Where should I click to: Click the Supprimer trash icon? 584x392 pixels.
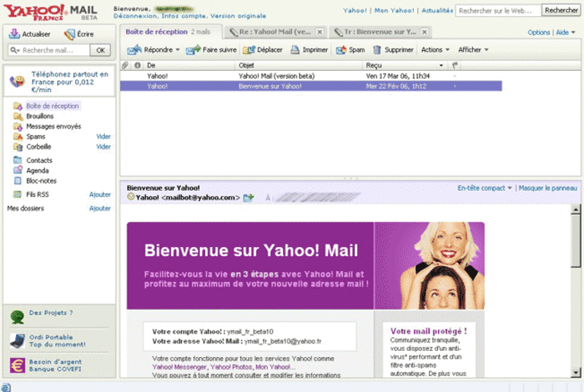(x=377, y=50)
